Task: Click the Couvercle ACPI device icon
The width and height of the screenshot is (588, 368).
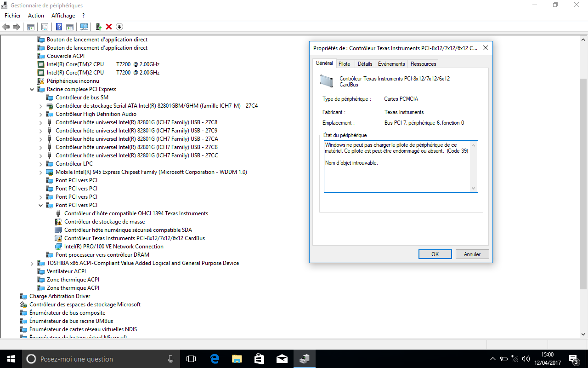Action: click(x=41, y=56)
